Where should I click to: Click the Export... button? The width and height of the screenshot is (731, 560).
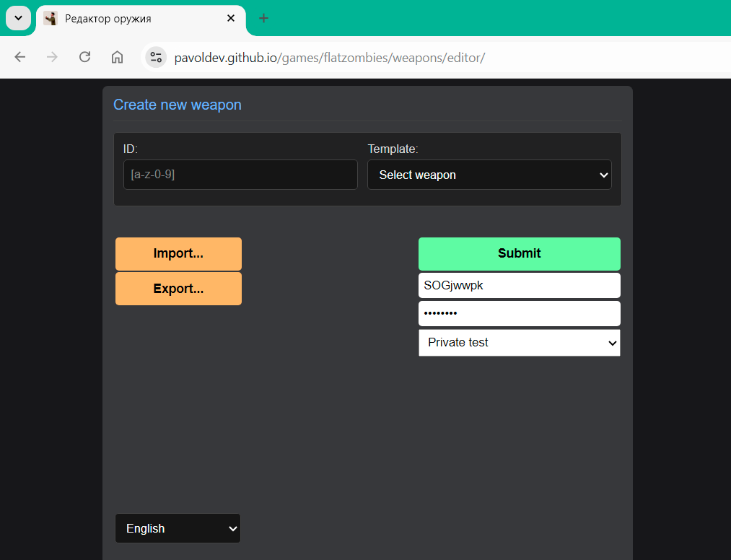tap(178, 289)
